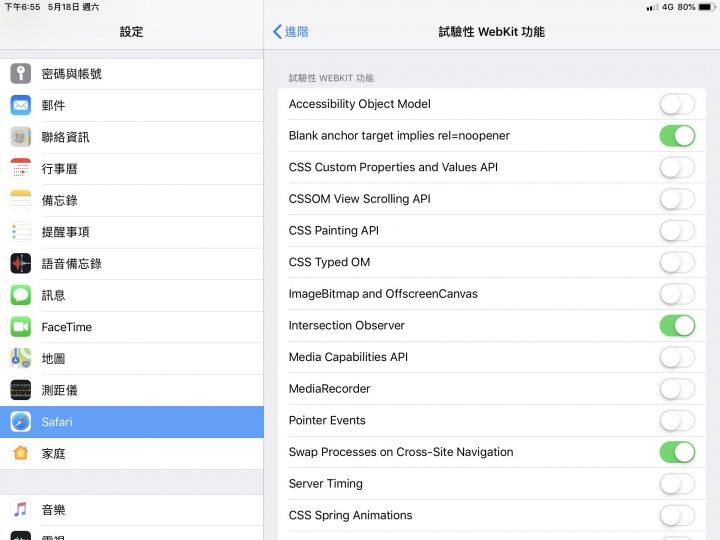Tap the Mail envelope icon
Screen dimensions: 720x540
click(x=21, y=105)
